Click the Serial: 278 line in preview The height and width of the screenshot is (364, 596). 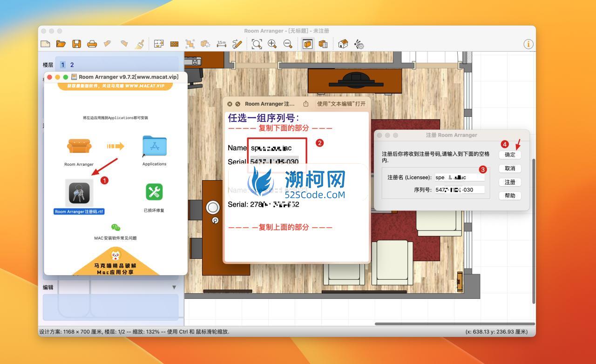coord(264,204)
